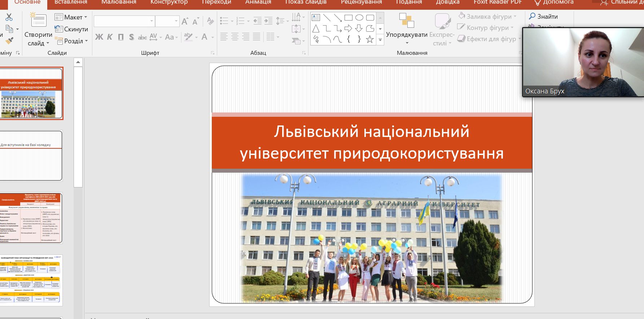The width and height of the screenshot is (644, 319).
Task: Select the 'Для вступників на базі коледжу' slide thumbnail
Action: (31, 156)
